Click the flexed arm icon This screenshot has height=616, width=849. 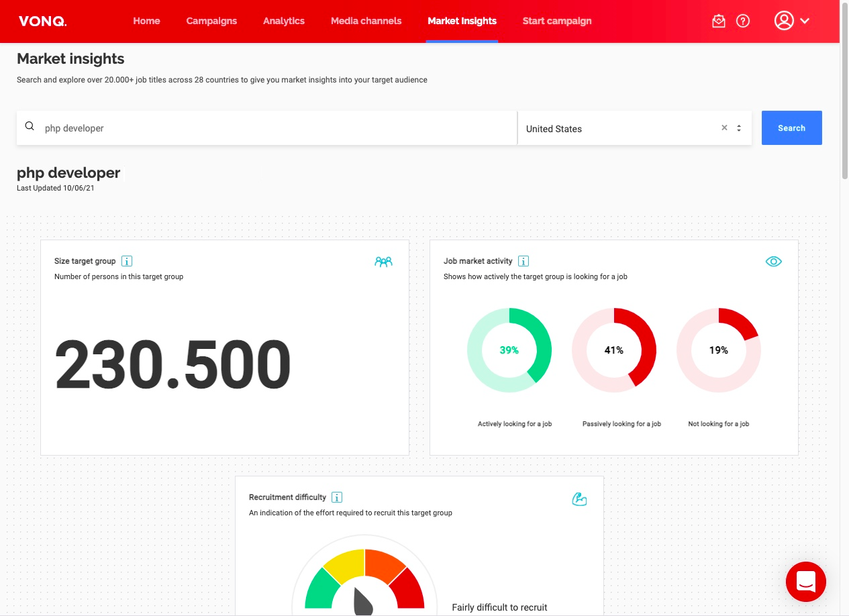click(579, 499)
